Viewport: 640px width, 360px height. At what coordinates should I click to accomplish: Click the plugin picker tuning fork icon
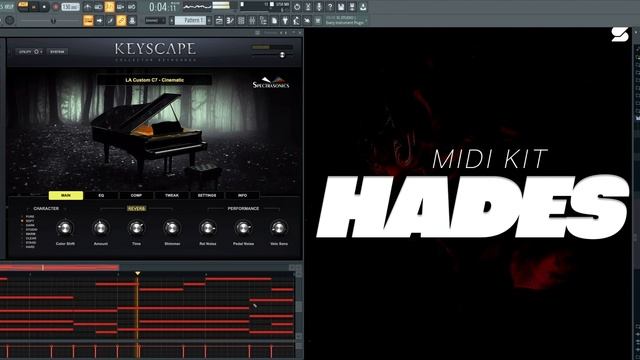coord(285,20)
